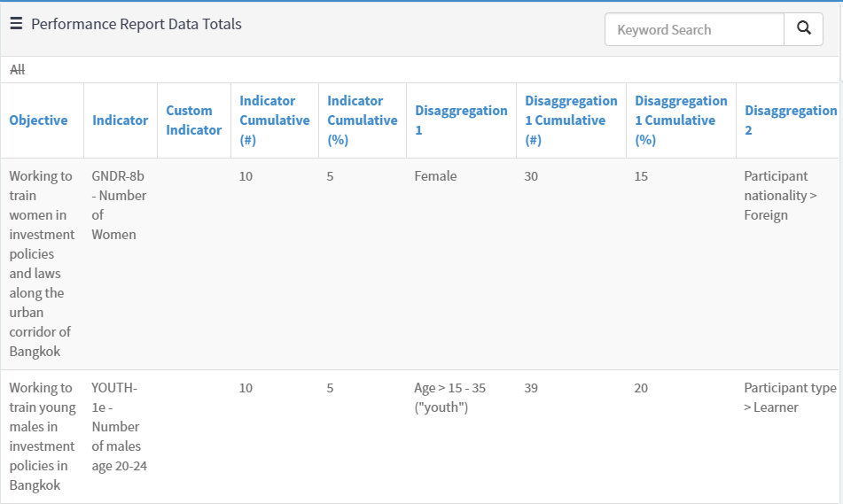Select the GNDR-8b Number of Women cell
Screen dimensions: 843x504
119,205
